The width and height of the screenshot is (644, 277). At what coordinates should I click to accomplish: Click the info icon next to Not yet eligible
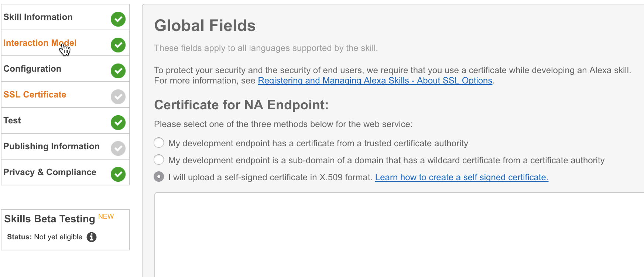pyautogui.click(x=92, y=237)
